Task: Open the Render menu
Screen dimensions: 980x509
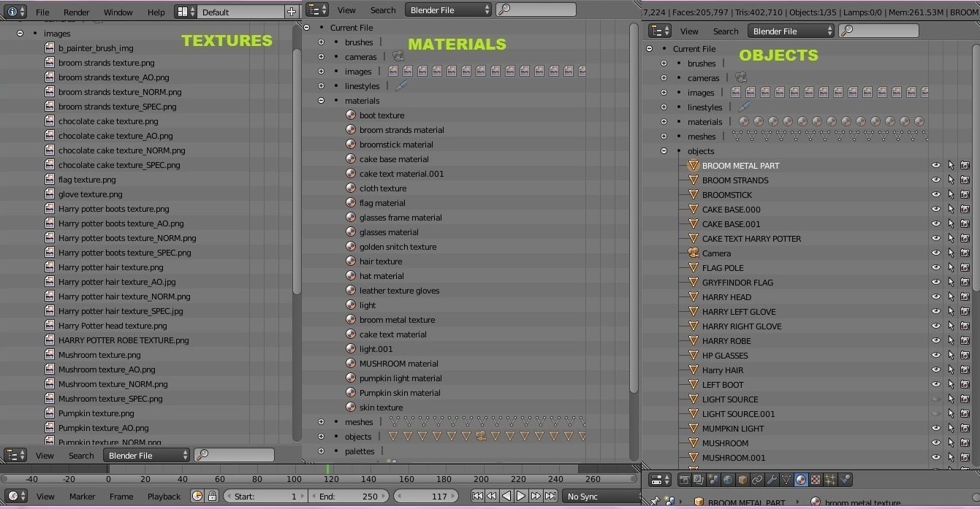Action: pyautogui.click(x=77, y=12)
